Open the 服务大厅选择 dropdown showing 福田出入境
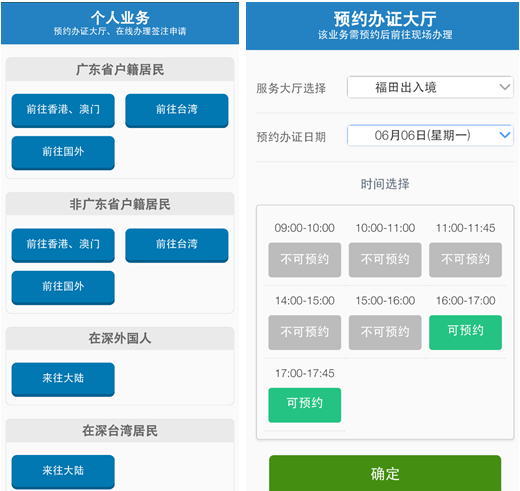Screen dimensions: 520x491 click(430, 87)
